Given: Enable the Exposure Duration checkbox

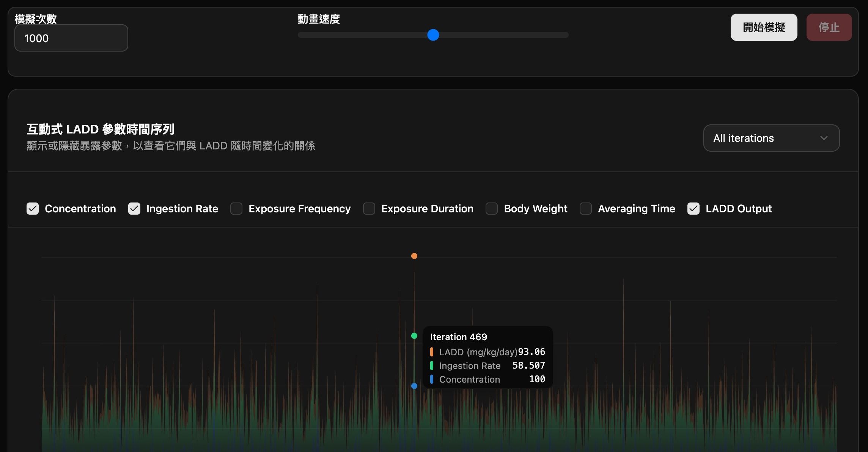Looking at the screenshot, I should (369, 209).
